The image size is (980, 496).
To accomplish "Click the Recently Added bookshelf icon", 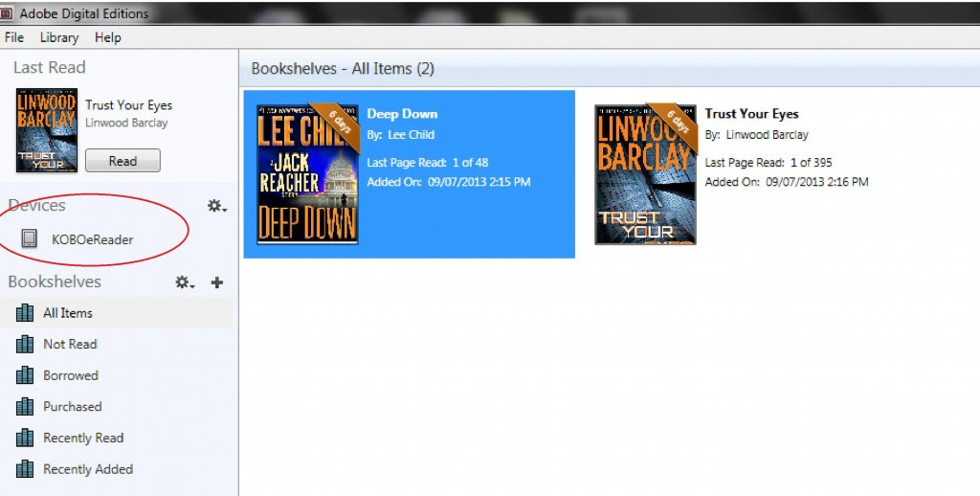I will coord(25,469).
